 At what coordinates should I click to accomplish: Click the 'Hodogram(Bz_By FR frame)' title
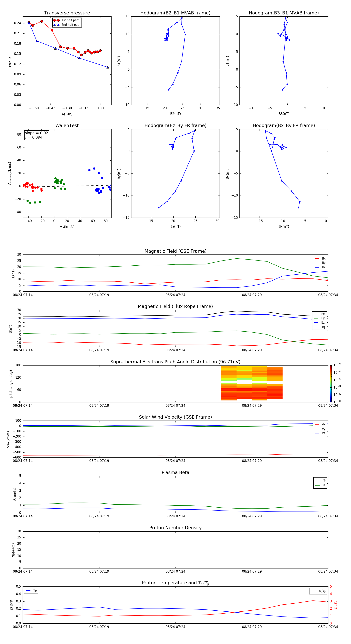click(x=175, y=125)
